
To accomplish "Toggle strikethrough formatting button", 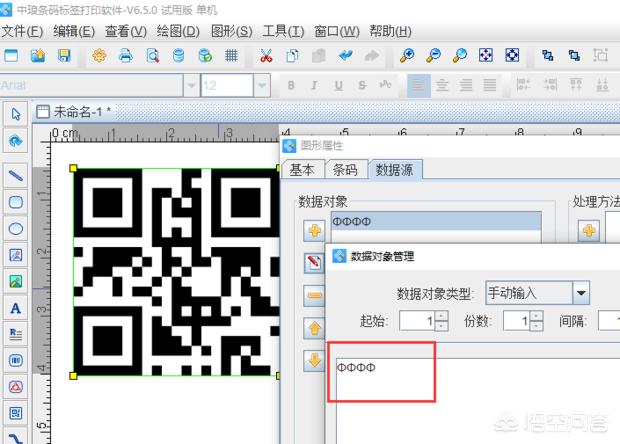I will [x=362, y=85].
